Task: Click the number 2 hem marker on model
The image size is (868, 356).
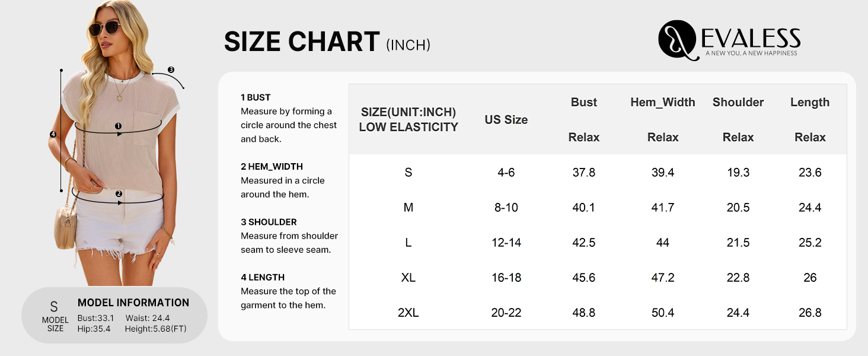Action: [x=119, y=194]
